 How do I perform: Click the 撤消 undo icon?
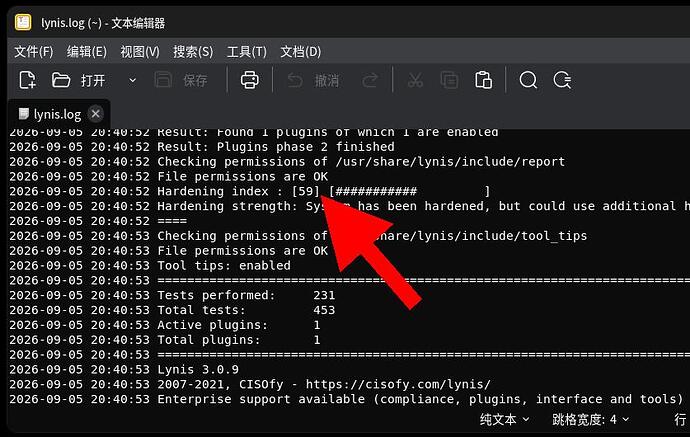(x=295, y=81)
